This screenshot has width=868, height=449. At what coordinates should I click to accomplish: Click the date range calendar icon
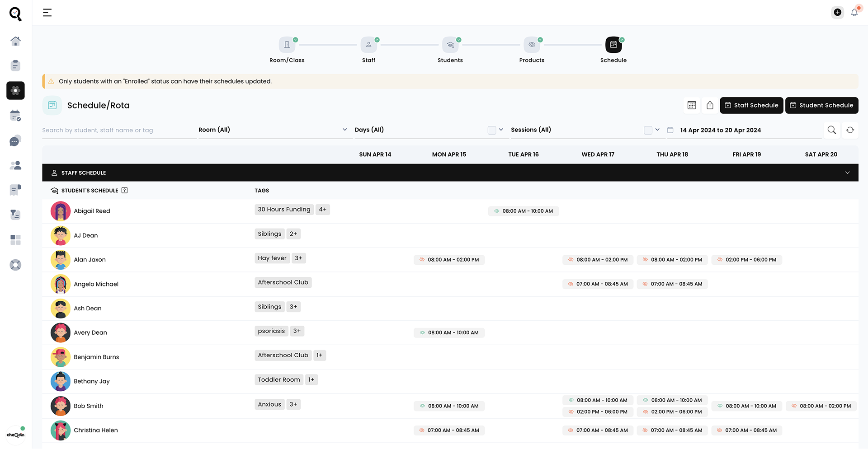click(670, 130)
